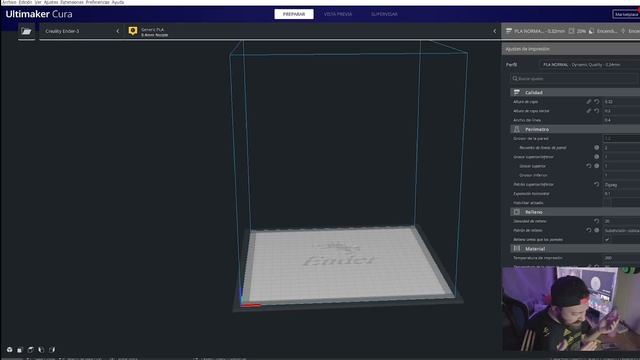Open the Edición menu
640x360 pixels.
pos(25,2)
